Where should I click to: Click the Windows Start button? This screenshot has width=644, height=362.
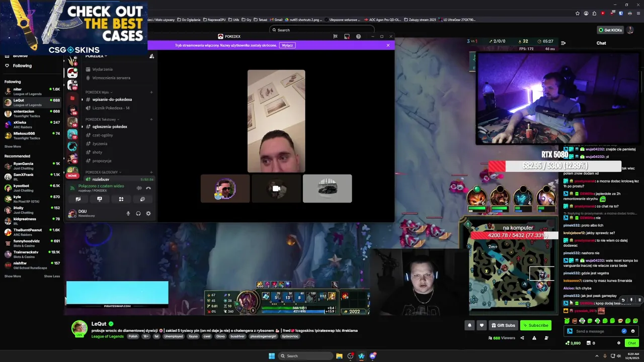pos(272,356)
